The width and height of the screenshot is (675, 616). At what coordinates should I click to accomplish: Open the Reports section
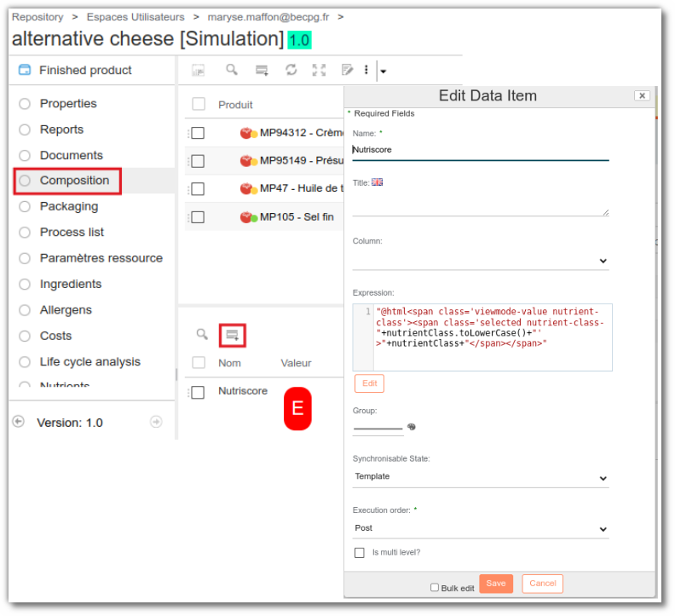(61, 130)
